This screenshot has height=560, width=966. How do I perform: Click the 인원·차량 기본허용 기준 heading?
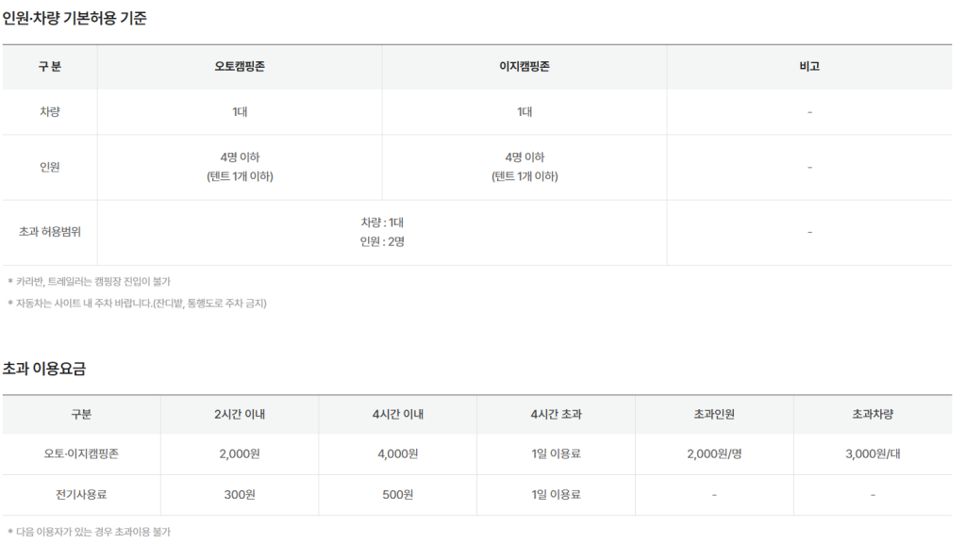click(75, 19)
